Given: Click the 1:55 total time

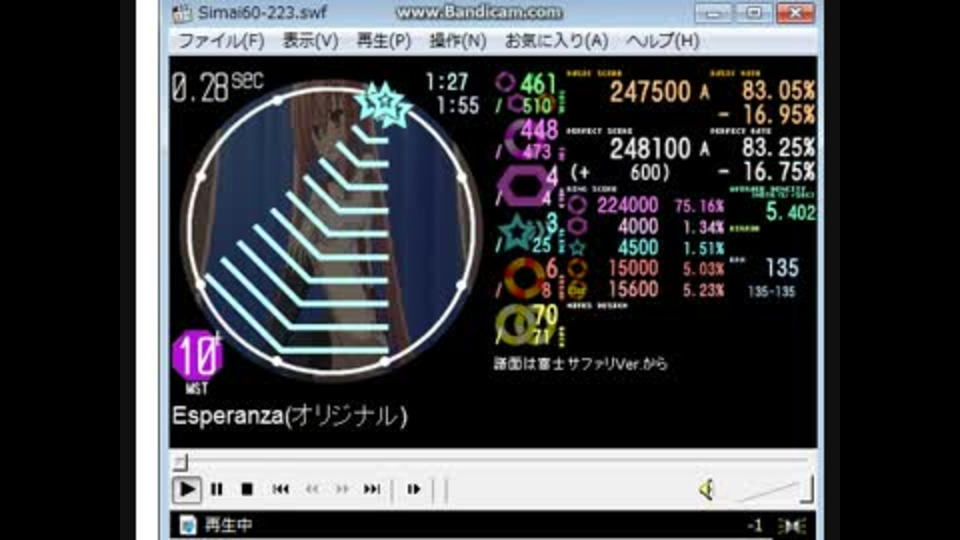Looking at the screenshot, I should (x=458, y=105).
